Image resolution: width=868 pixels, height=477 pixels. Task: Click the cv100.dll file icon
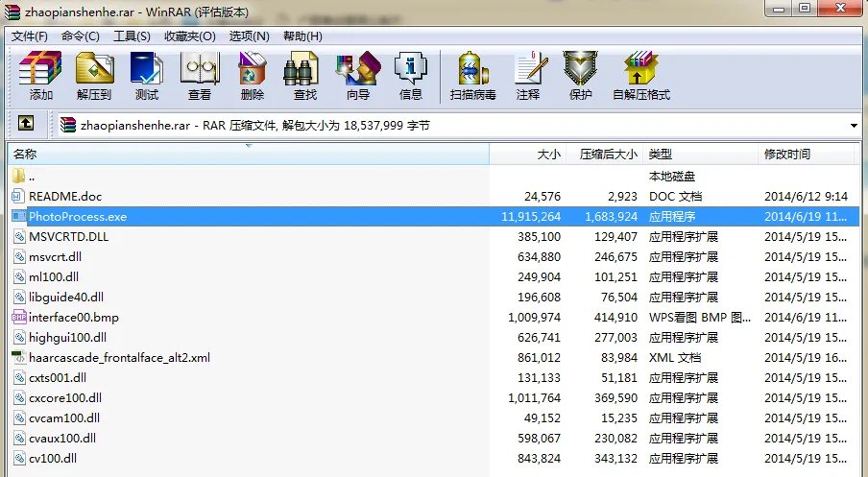point(19,458)
